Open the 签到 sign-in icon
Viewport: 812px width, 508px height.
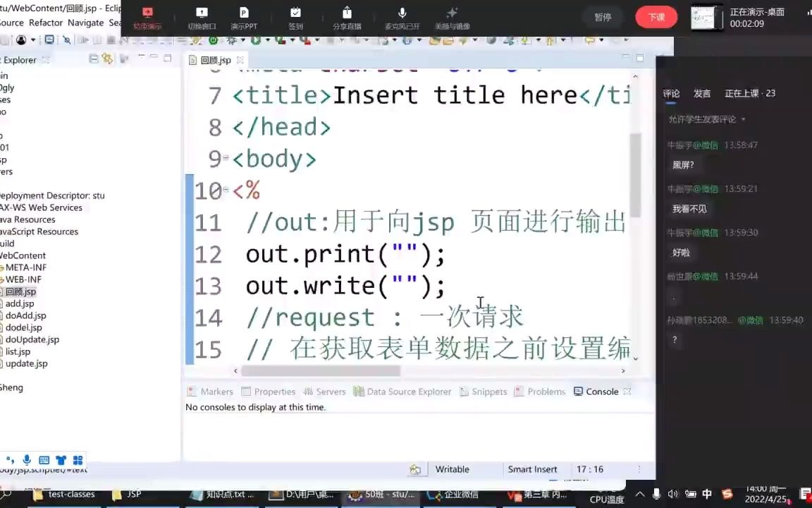[295, 17]
